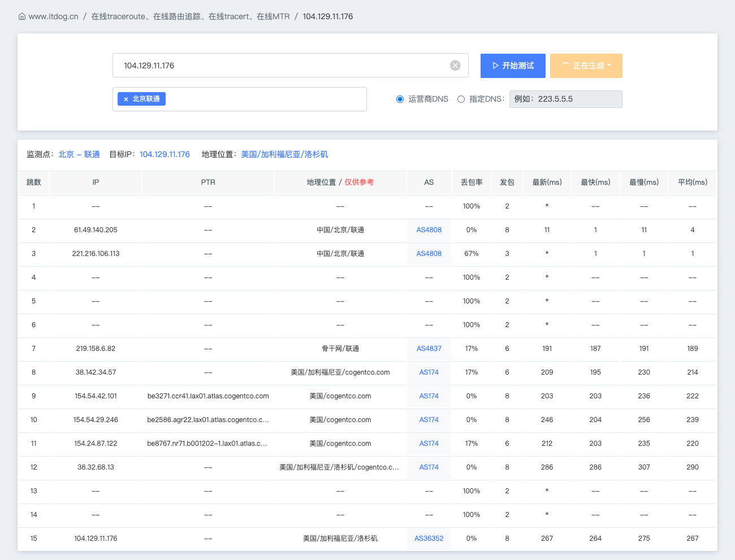Click the 丢包率 column header
Image resolution: width=735 pixels, height=560 pixels.
click(472, 183)
